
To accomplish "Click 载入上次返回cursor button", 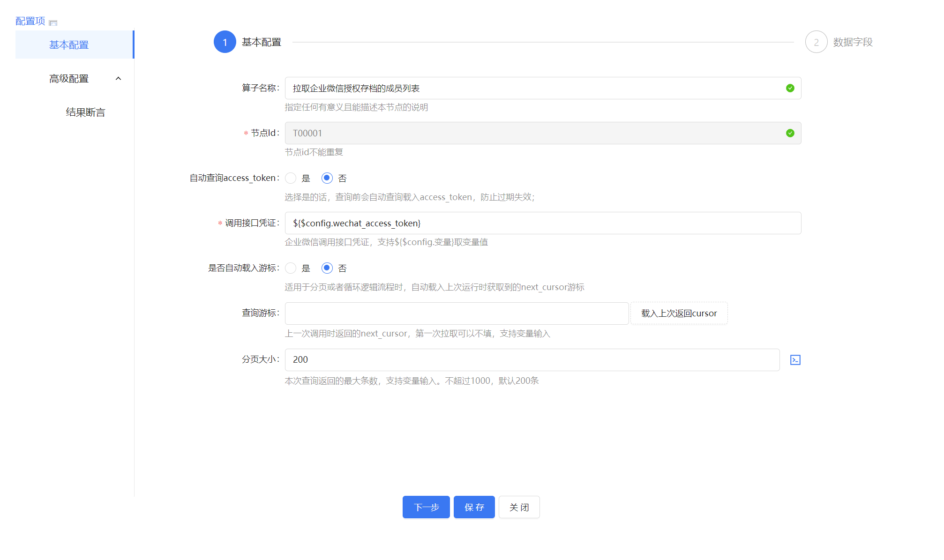I will click(679, 313).
